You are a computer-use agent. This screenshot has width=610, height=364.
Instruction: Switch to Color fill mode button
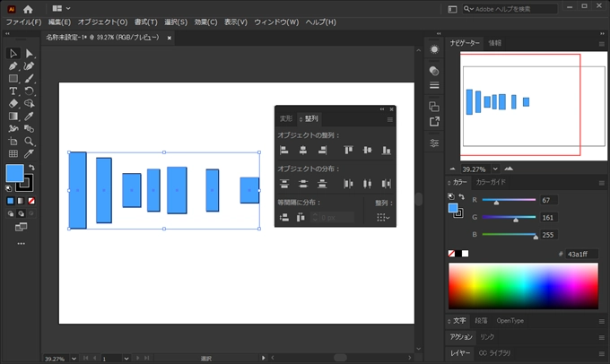[11, 201]
